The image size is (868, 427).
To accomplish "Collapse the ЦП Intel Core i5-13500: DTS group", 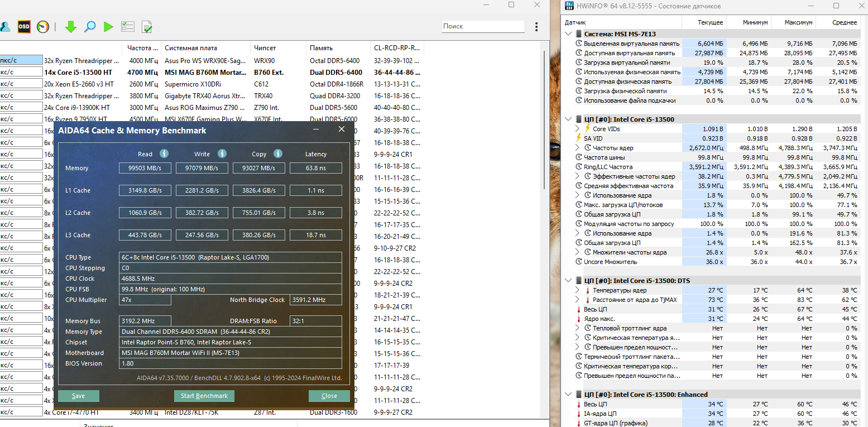I will tap(569, 281).
